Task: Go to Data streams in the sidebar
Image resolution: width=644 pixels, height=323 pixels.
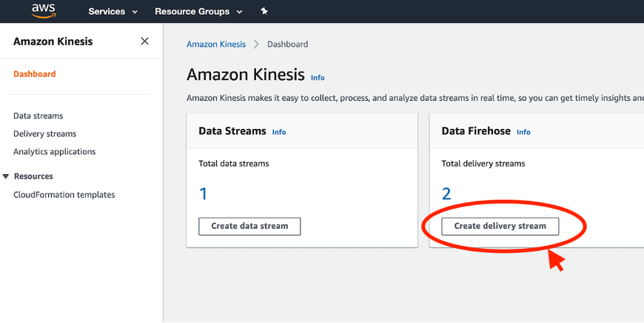Action: click(x=38, y=116)
